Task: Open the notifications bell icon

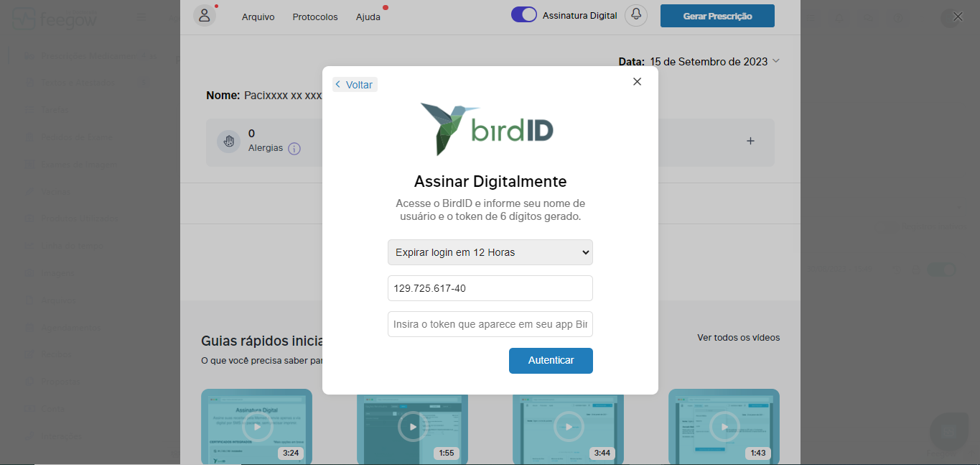Action: (636, 15)
